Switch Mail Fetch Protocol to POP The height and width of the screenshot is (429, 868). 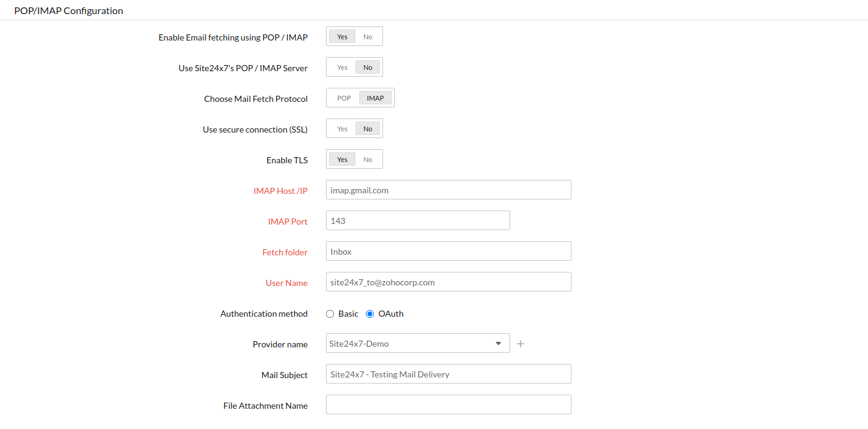click(x=343, y=98)
